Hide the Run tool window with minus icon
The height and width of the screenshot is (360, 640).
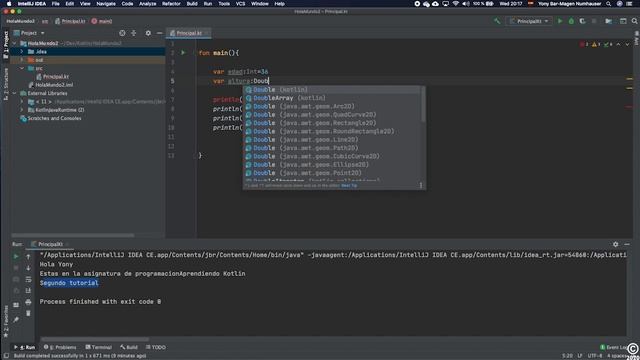pos(627,244)
